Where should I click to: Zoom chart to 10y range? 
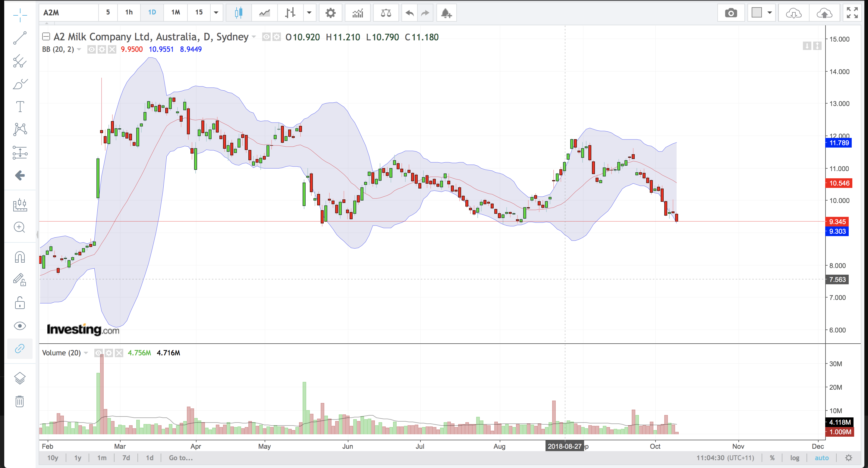coord(52,458)
